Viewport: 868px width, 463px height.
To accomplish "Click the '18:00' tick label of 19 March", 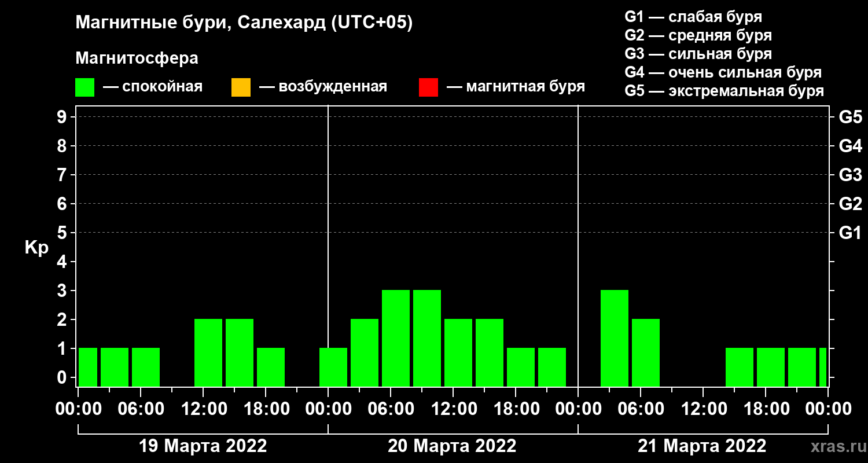I will pos(266,409).
